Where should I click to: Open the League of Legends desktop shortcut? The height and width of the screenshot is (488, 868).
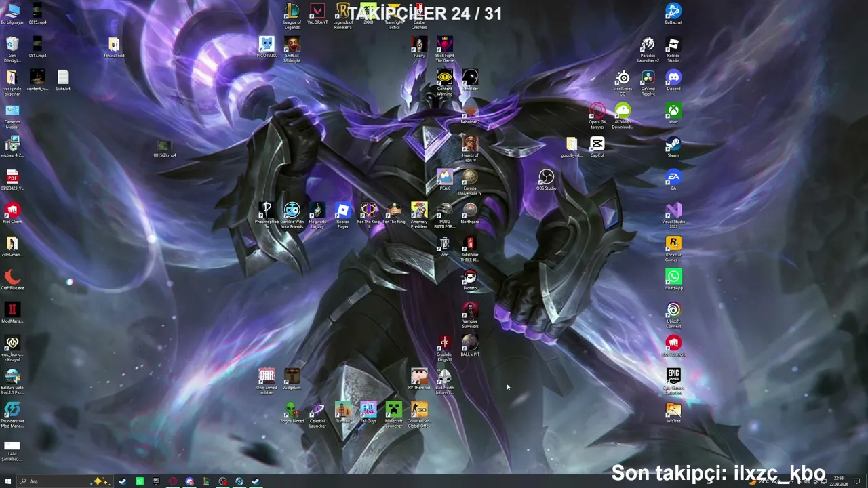(292, 16)
